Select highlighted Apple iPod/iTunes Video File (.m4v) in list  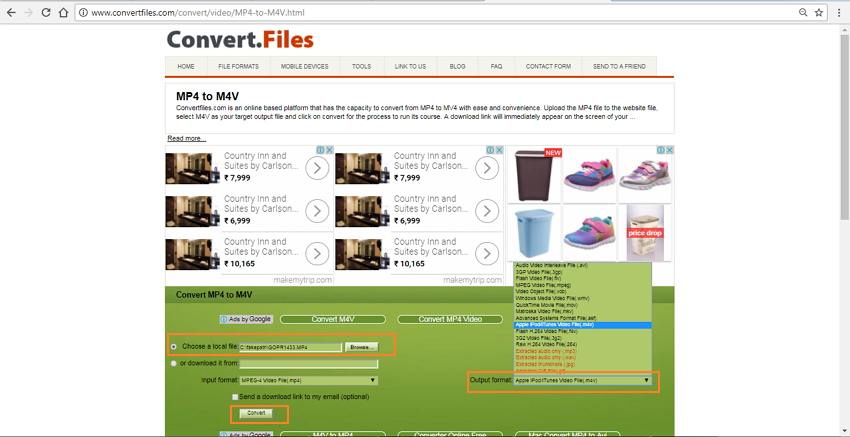pyautogui.click(x=582, y=324)
